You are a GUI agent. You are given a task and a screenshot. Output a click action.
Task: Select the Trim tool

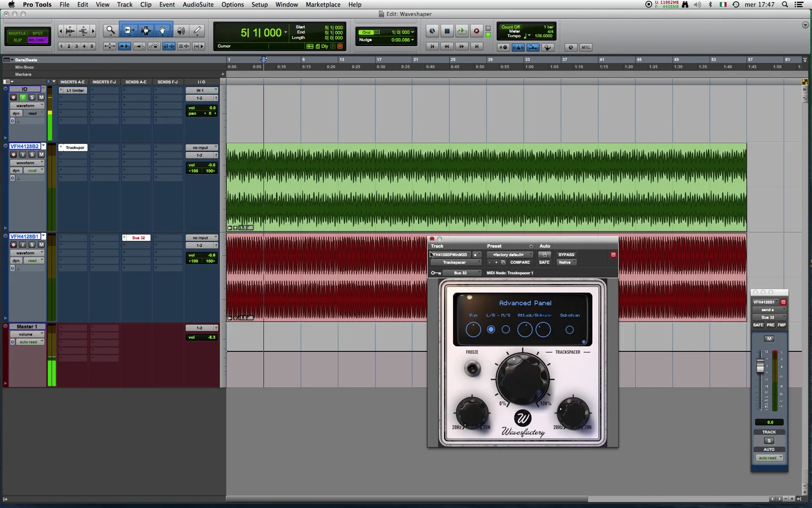(129, 30)
